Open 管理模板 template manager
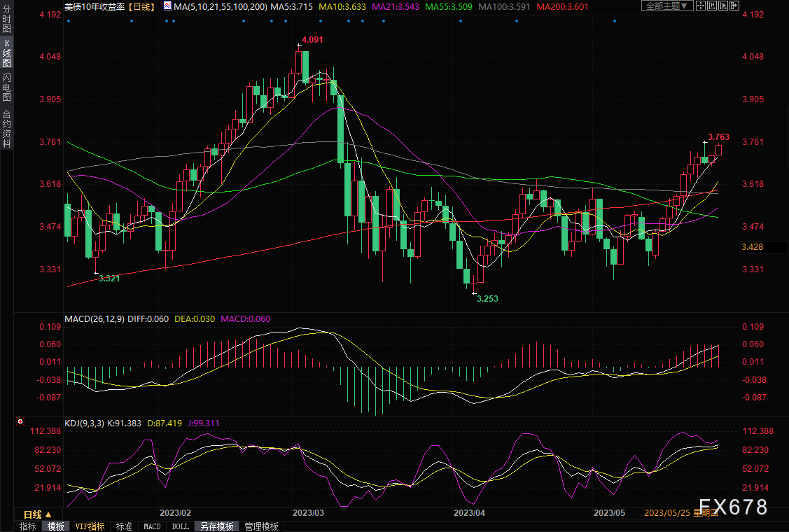Screen dimensions: 789x532 [261, 526]
